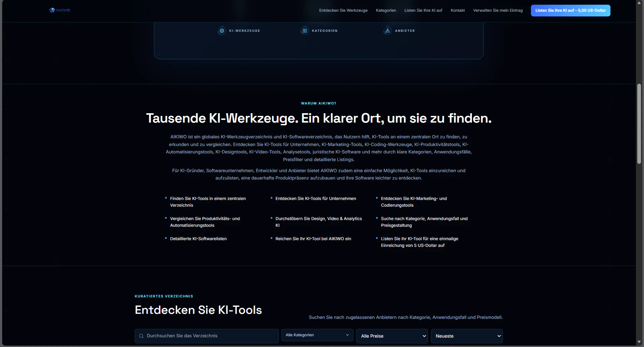Click the blue 'Listen Sie Ihre KI auf – 5,00 US-Dollar' button

pyautogui.click(x=571, y=10)
